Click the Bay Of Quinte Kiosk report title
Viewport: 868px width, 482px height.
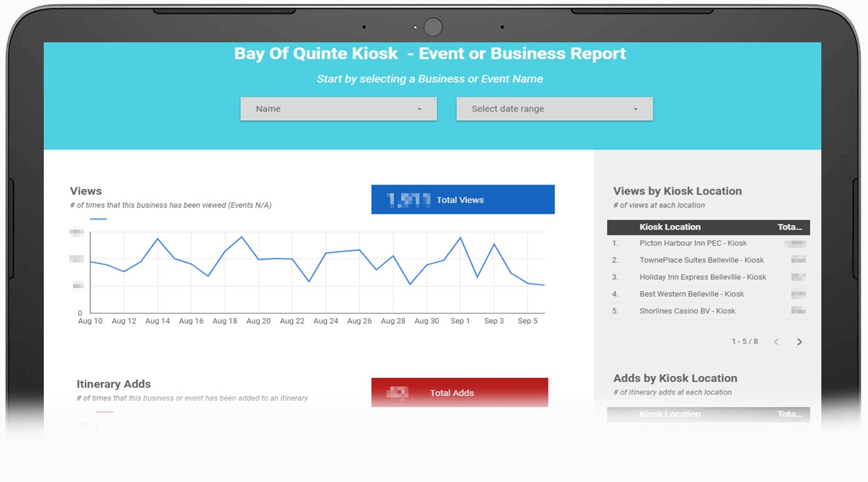coord(430,54)
